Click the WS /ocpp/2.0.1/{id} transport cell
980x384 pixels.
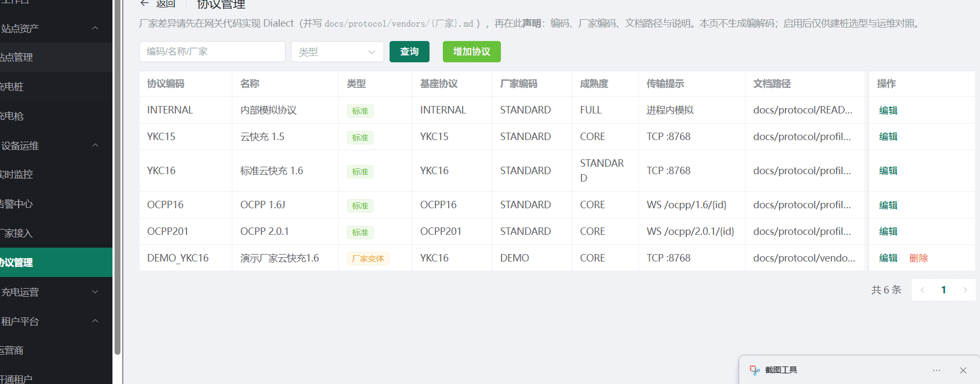(691, 231)
